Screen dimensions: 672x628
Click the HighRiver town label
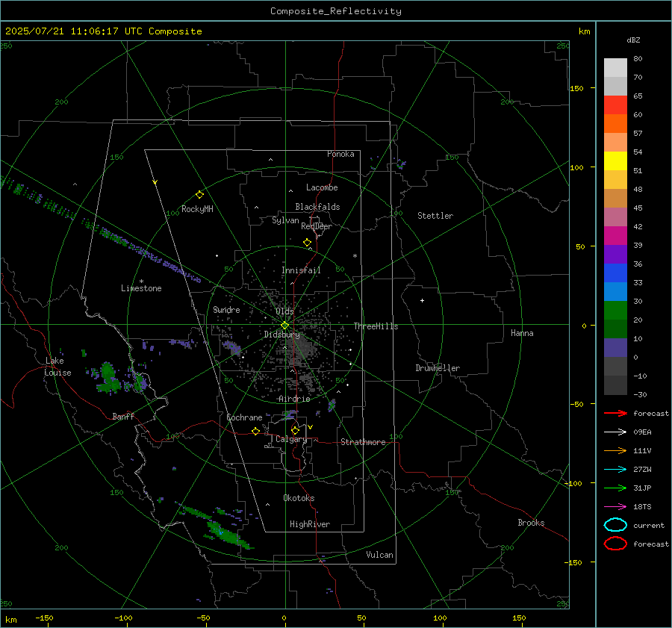pyautogui.click(x=310, y=524)
